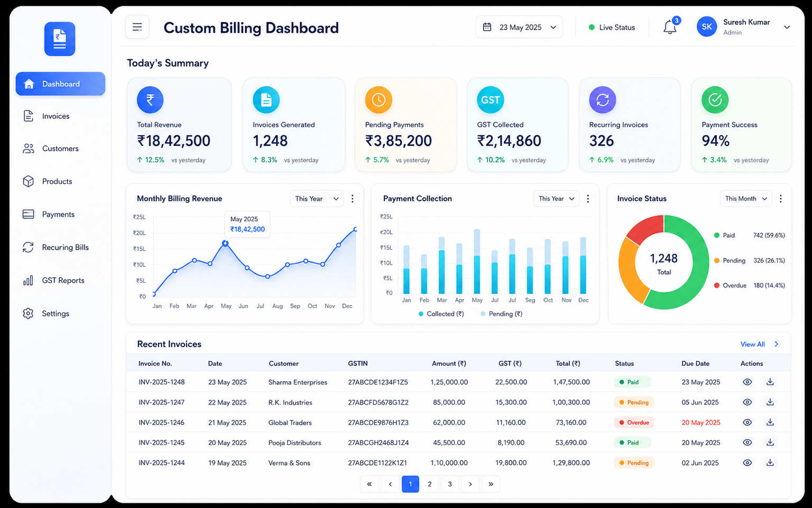812x508 pixels.
Task: Download invoice INV-2025-1244
Action: [x=770, y=463]
